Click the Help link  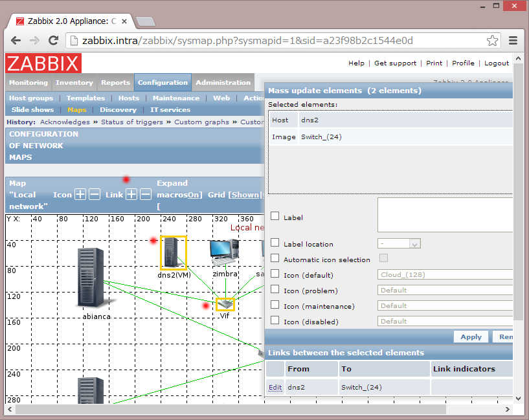coord(356,63)
